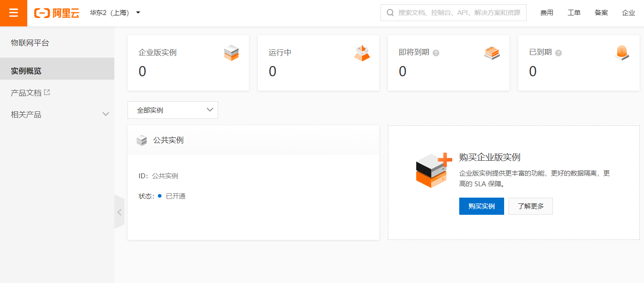This screenshot has width=644, height=283.
Task: Click the 即将到期 card icon
Action: (492, 53)
